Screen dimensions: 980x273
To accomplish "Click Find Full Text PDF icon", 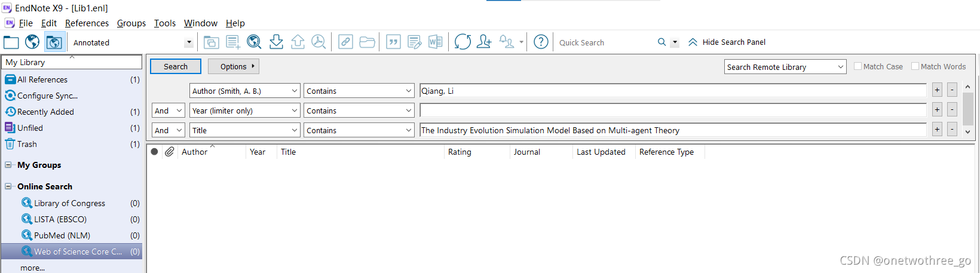I will 318,42.
